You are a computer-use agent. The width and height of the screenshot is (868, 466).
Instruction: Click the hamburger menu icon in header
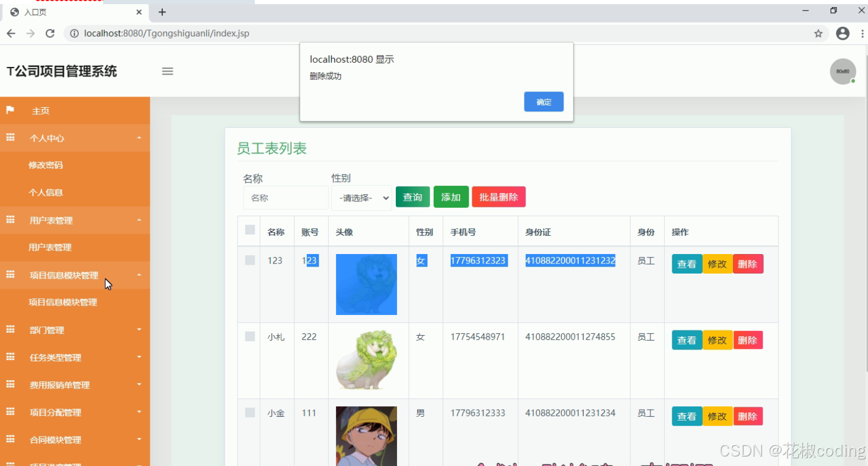pos(168,71)
